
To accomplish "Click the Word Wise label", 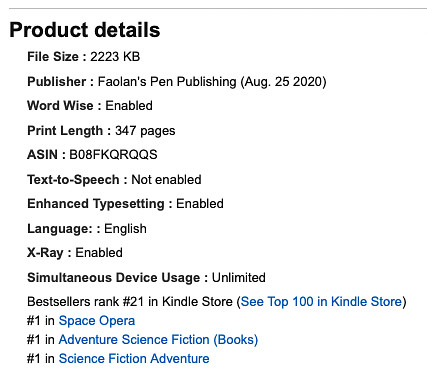I will click(x=60, y=105).
